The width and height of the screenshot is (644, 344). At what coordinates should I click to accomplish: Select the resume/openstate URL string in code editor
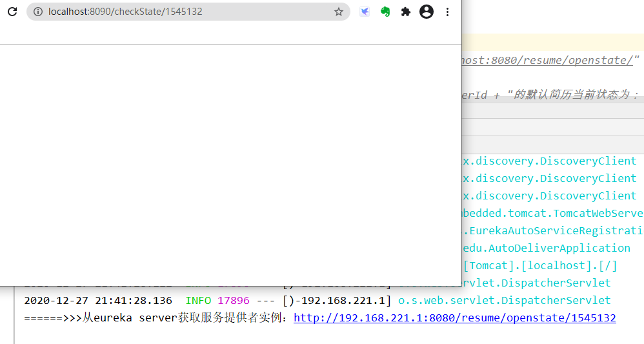click(x=550, y=60)
